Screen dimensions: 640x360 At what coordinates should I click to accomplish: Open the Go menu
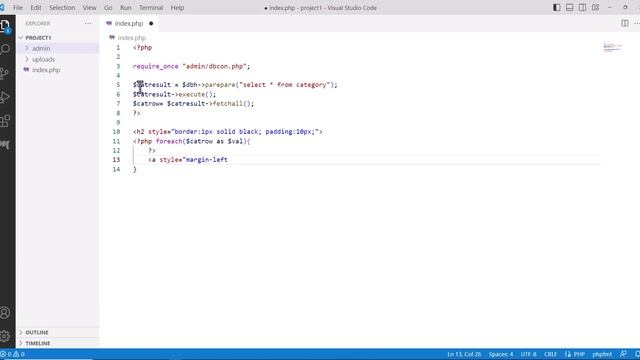coord(108,8)
